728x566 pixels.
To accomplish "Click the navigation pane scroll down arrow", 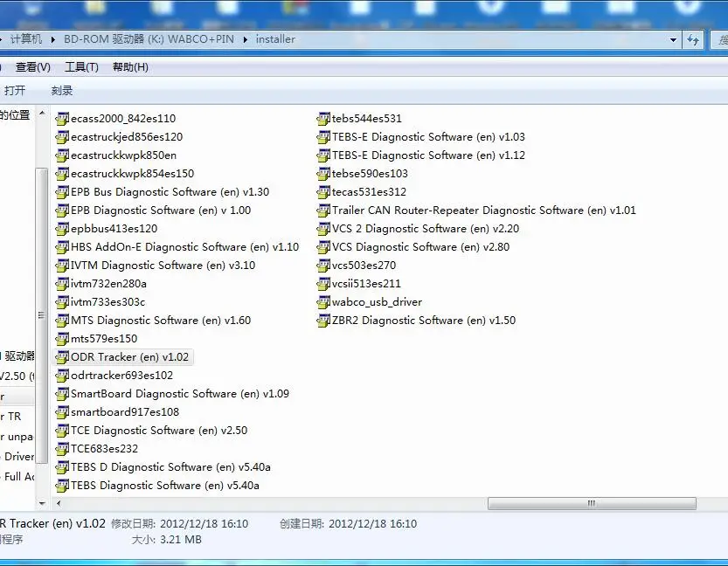I will coord(42,503).
